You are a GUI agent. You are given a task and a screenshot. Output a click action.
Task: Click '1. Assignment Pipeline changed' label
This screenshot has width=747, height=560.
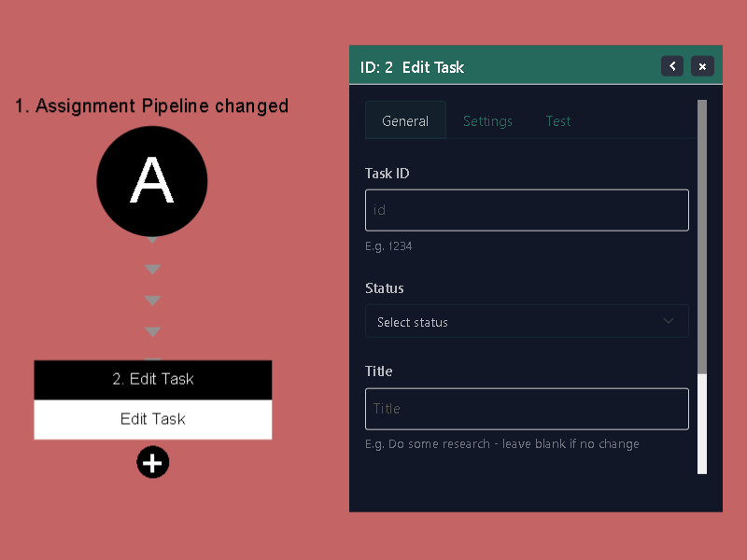(151, 105)
